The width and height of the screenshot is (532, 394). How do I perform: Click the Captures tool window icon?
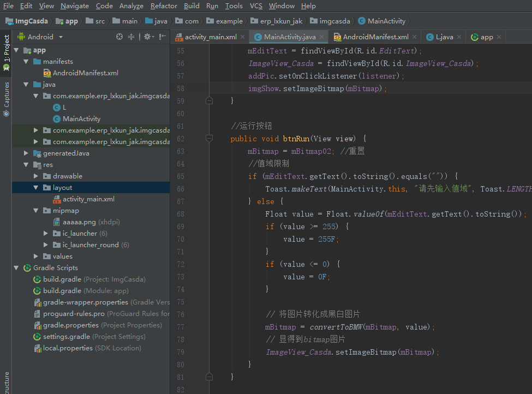pos(6,113)
